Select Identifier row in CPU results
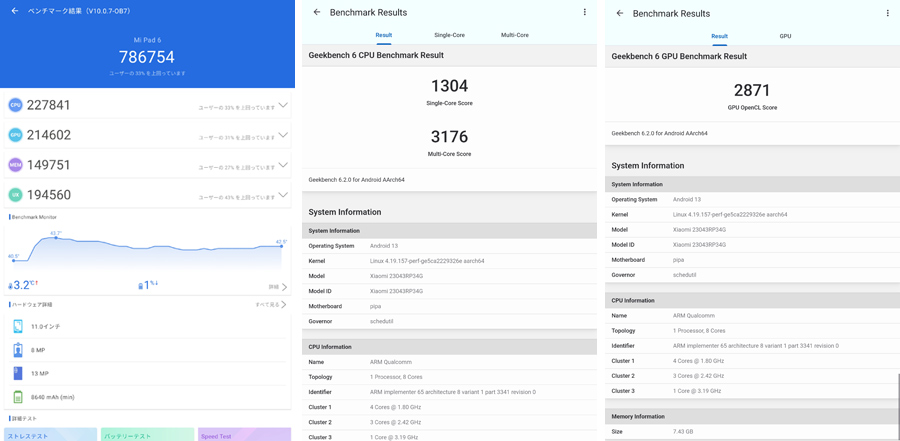This screenshot has width=900, height=441. (x=449, y=392)
